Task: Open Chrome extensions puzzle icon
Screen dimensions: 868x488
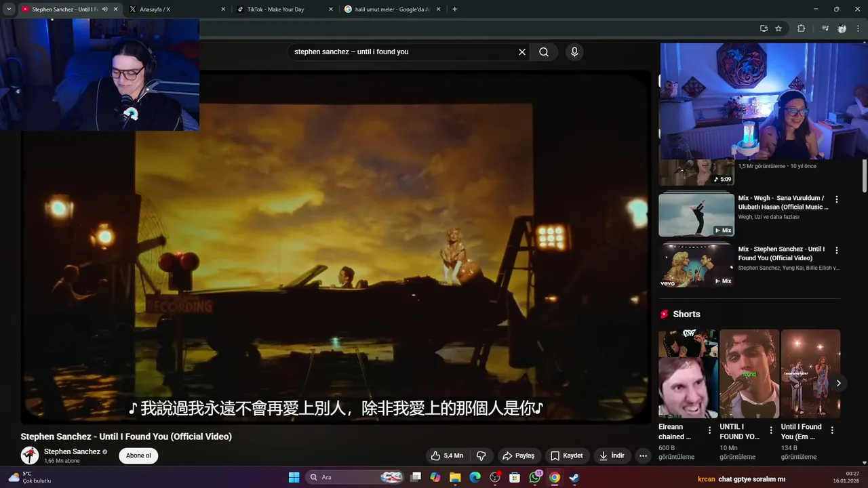Action: point(801,28)
